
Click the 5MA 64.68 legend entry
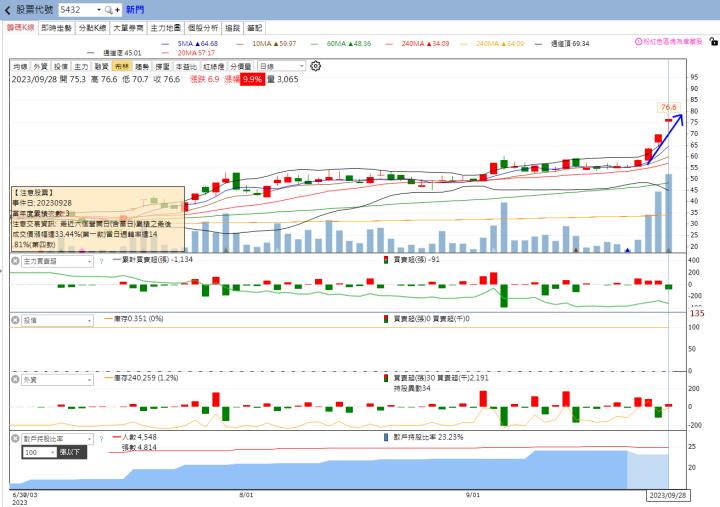(190, 44)
